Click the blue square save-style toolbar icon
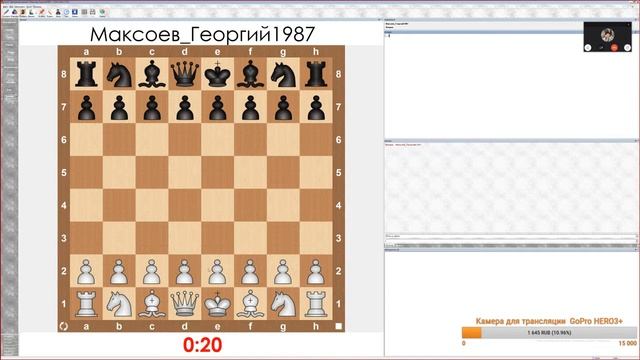Image resolution: width=640 pixels, height=360 pixels. click(75, 12)
